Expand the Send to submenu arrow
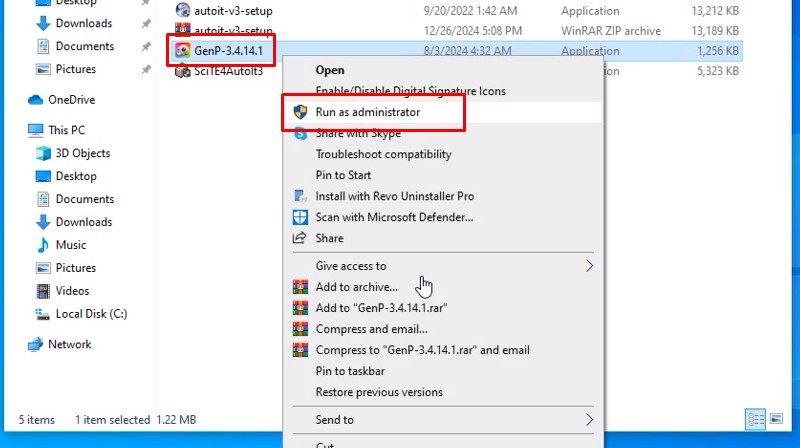800x448 pixels. (x=589, y=420)
